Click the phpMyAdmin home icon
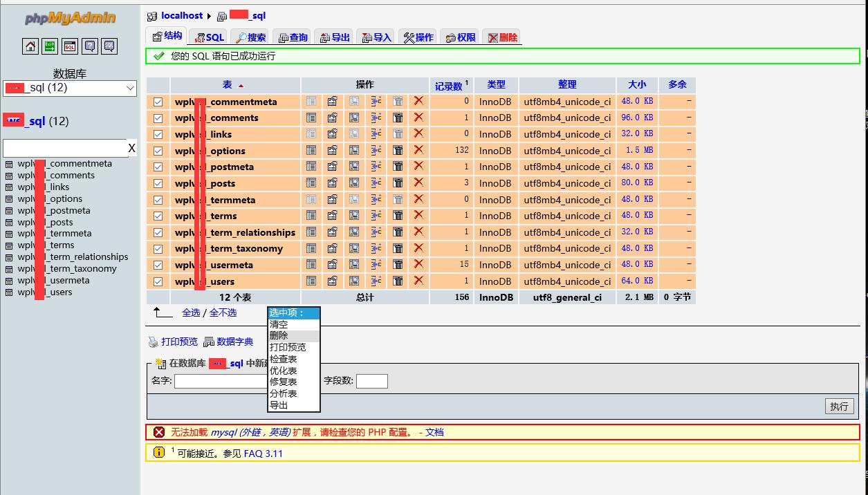 pyautogui.click(x=30, y=46)
